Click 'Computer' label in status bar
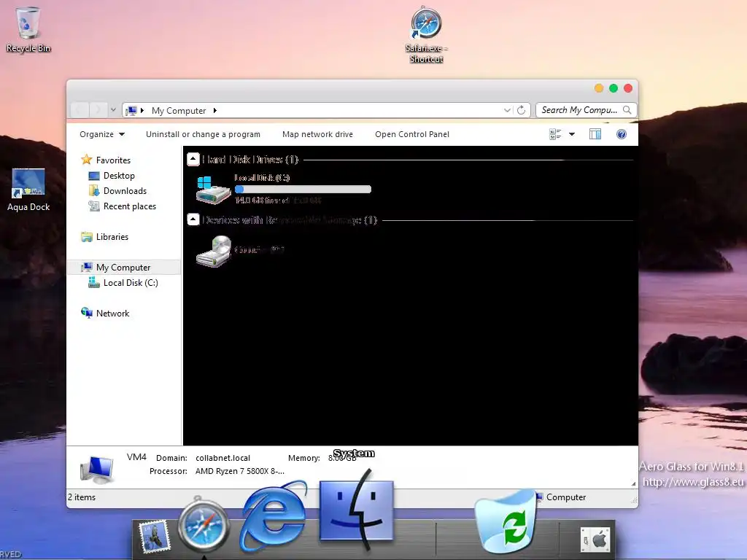 point(566,497)
